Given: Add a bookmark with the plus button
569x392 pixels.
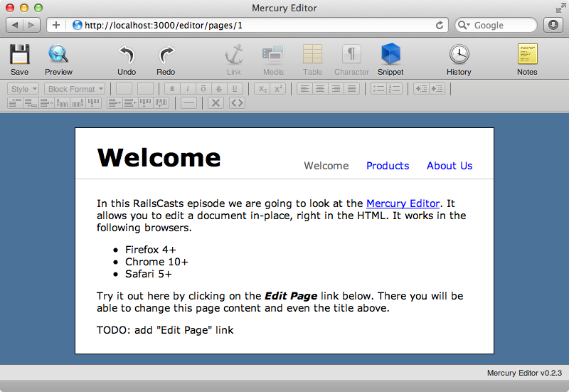Looking at the screenshot, I should [56, 25].
